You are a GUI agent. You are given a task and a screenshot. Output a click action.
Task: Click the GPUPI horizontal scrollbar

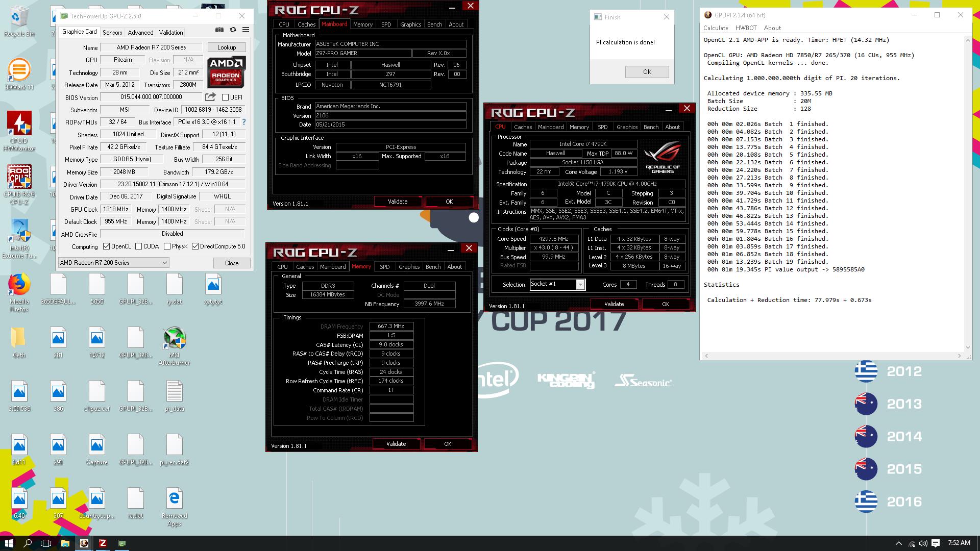[832, 356]
